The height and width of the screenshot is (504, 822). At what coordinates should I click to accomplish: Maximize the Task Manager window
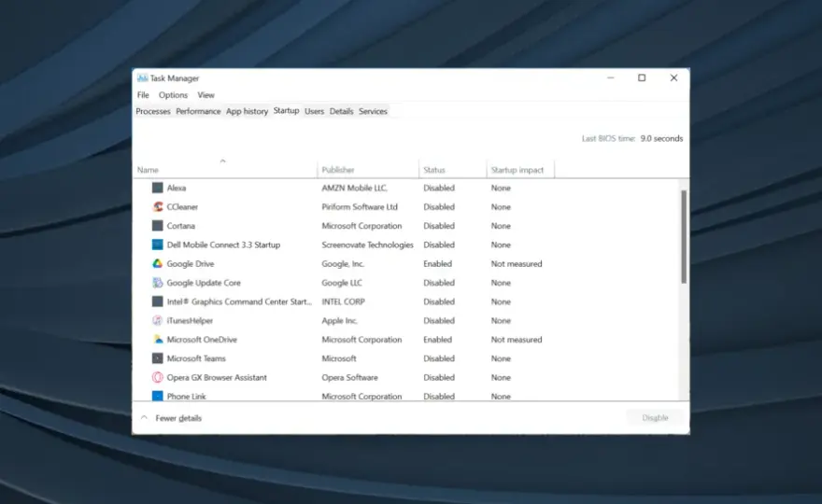642,78
